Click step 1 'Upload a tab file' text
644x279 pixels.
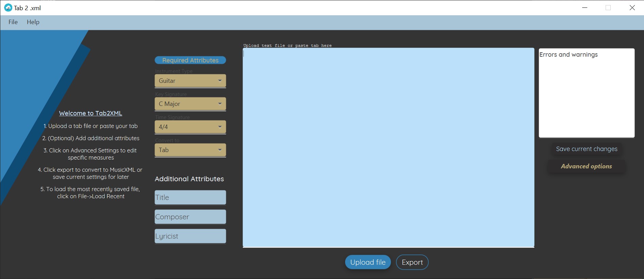(90, 126)
